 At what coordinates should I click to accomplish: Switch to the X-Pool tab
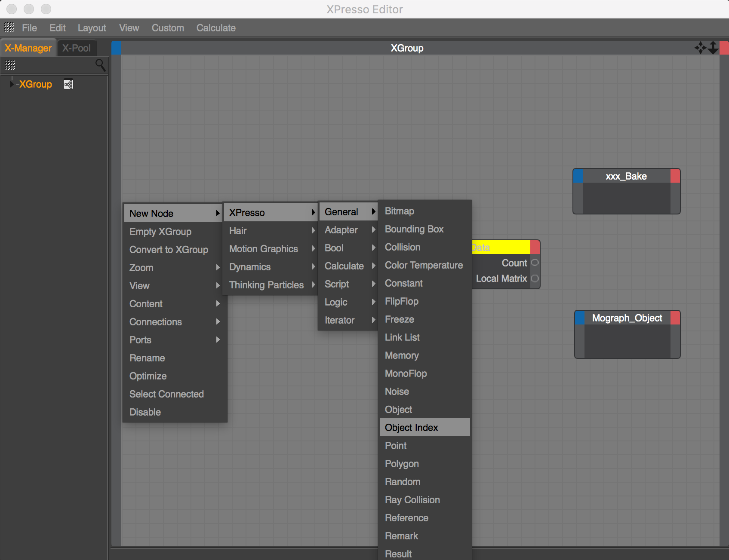(77, 48)
